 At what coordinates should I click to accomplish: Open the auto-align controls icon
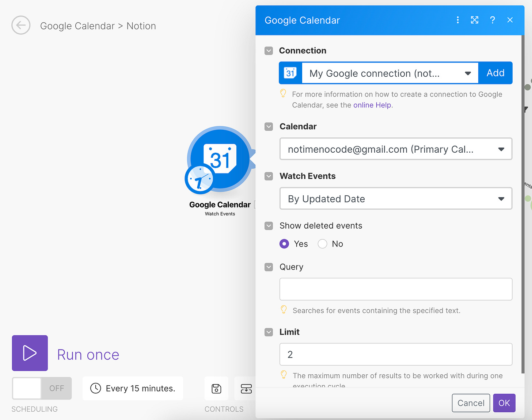pos(246,389)
